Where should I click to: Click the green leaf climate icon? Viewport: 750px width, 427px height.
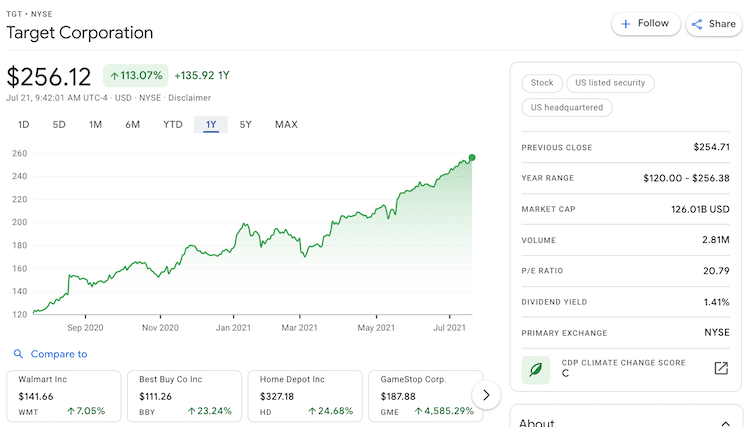pos(536,370)
